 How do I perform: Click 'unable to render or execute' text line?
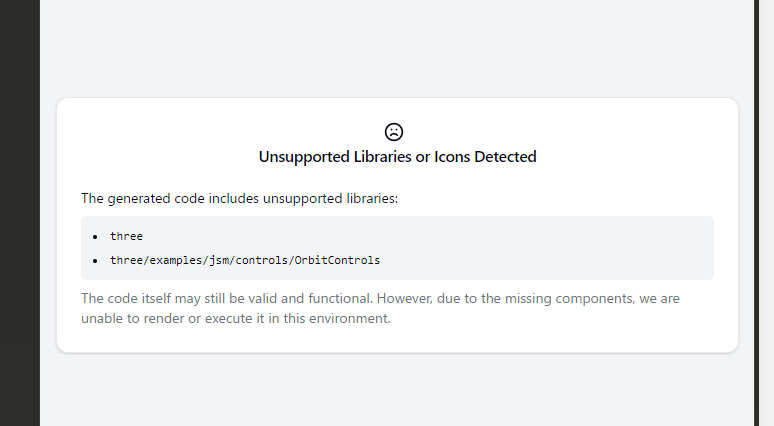235,319
